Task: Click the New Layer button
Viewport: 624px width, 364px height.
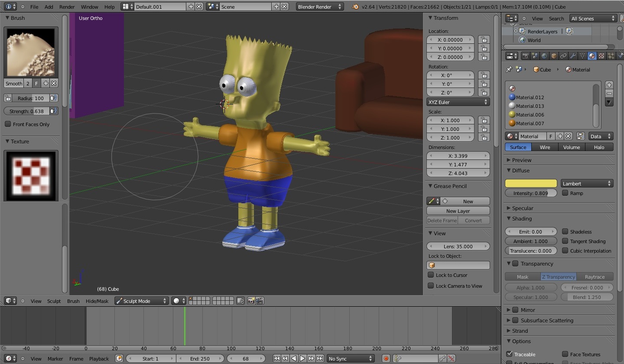Action: click(x=458, y=211)
